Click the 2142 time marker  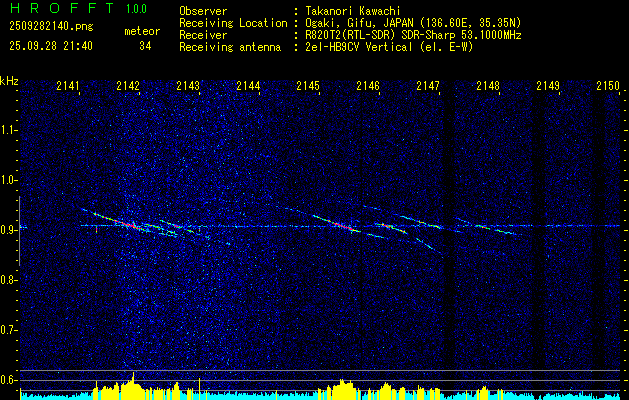pyautogui.click(x=128, y=85)
